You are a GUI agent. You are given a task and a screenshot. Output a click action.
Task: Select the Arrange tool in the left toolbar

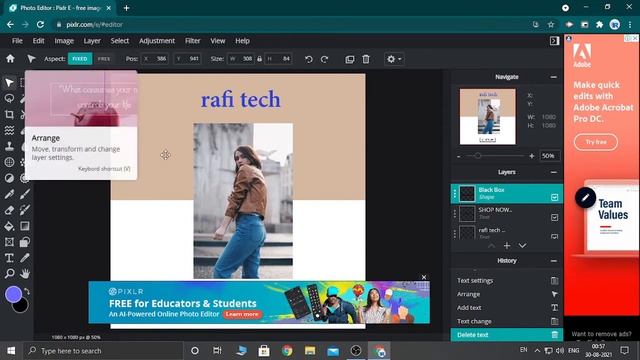[9, 83]
